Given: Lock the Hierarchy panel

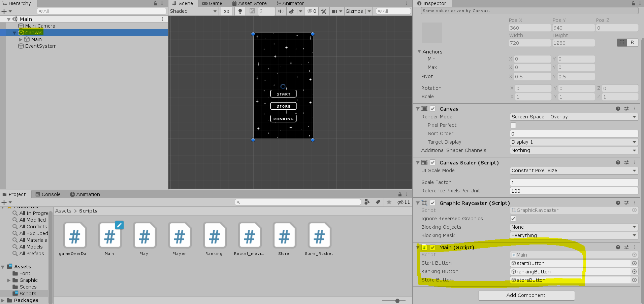Looking at the screenshot, I should click(x=155, y=3).
